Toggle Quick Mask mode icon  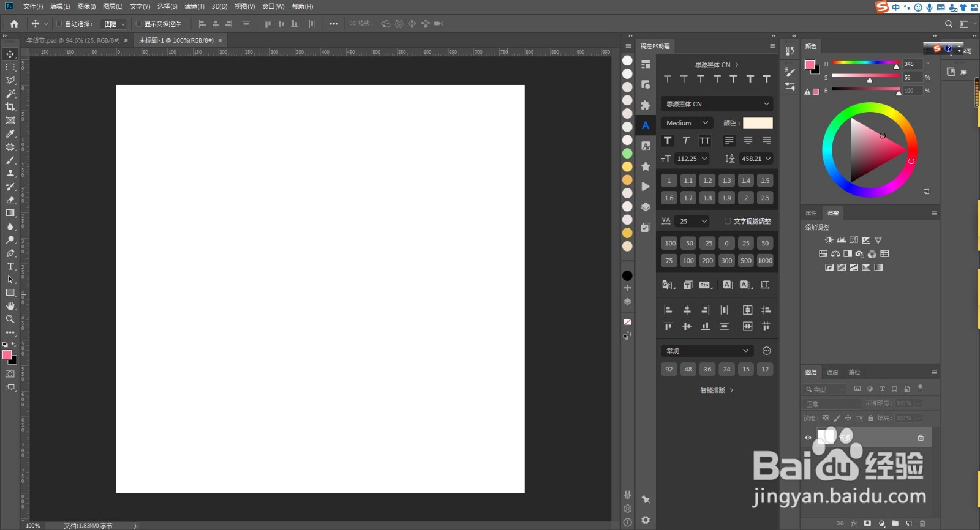[x=10, y=373]
